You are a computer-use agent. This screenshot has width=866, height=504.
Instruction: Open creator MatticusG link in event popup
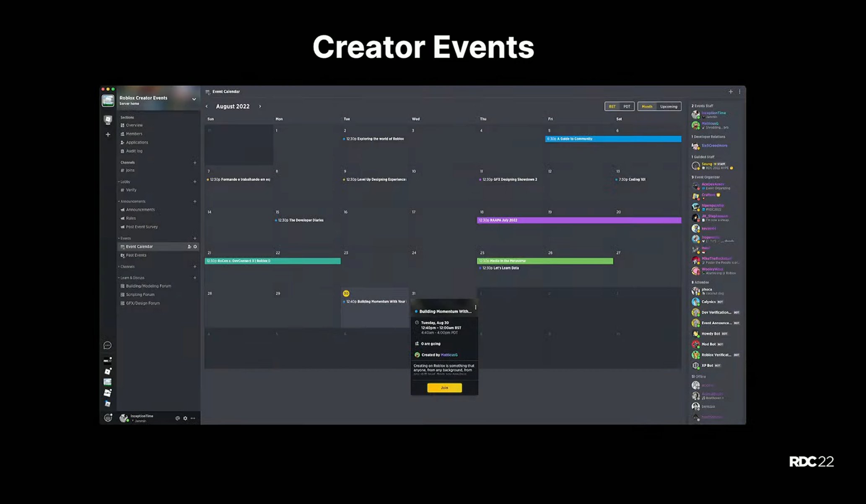449,355
